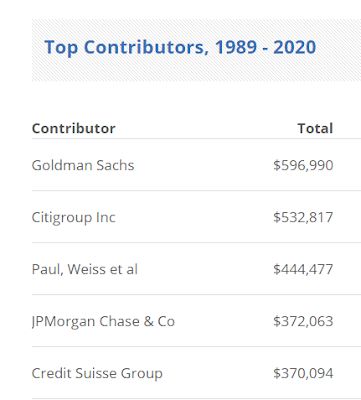
Task: Select the Goldman Sachs contributor name
Action: (83, 165)
